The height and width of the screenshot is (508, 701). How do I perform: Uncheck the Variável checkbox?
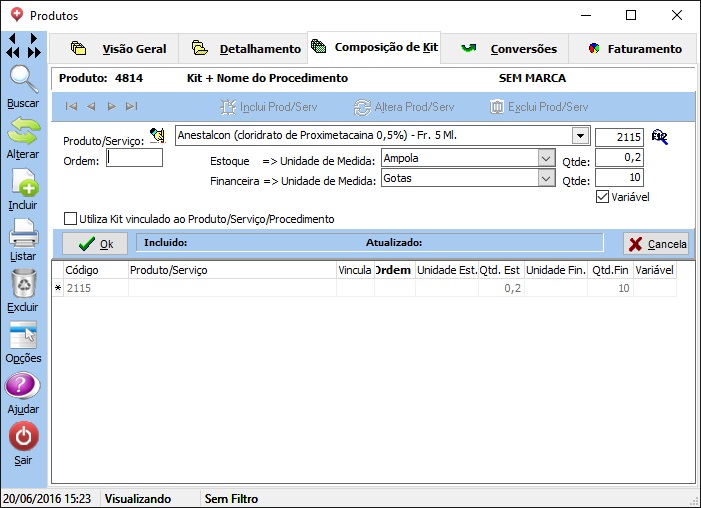602,197
